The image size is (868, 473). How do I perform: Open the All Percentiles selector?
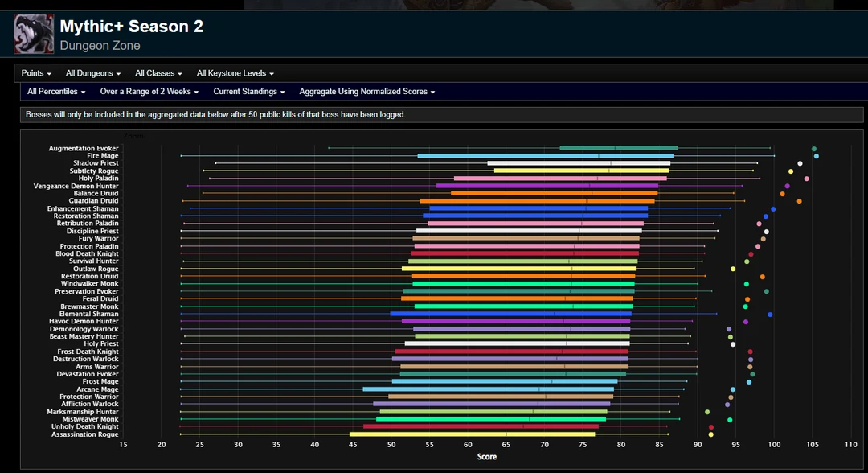pos(55,91)
